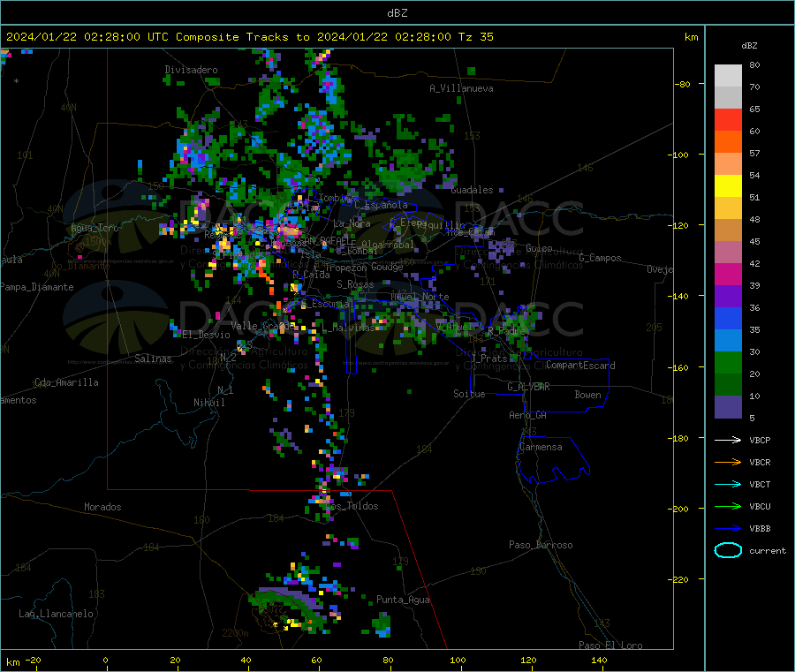Screen dimensions: 795x672
Task: Click the 'CompantEscard' place label
Action: point(580,365)
